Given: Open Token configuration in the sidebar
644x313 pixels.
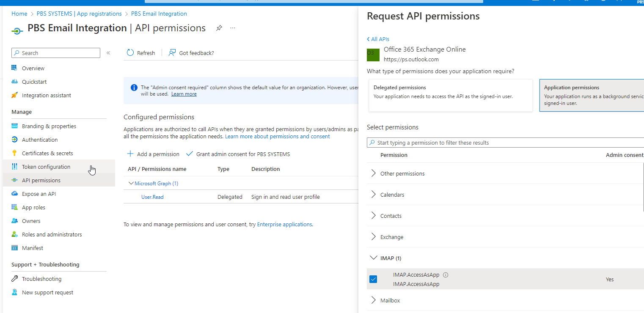Looking at the screenshot, I should pos(46,167).
